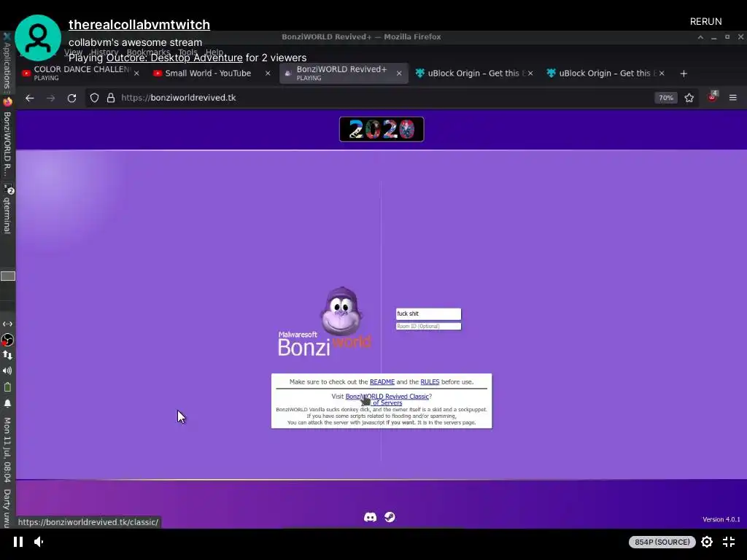Viewport: 747px width, 560px height.
Task: Open the README link
Action: pos(382,382)
